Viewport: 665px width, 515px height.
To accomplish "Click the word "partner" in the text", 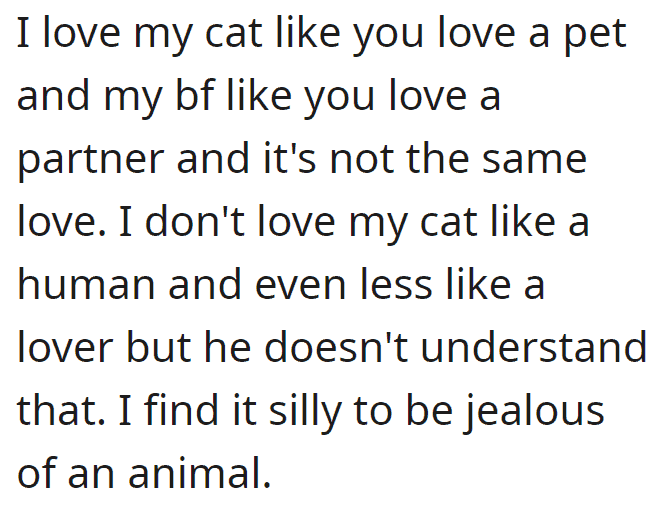I will click(90, 162).
